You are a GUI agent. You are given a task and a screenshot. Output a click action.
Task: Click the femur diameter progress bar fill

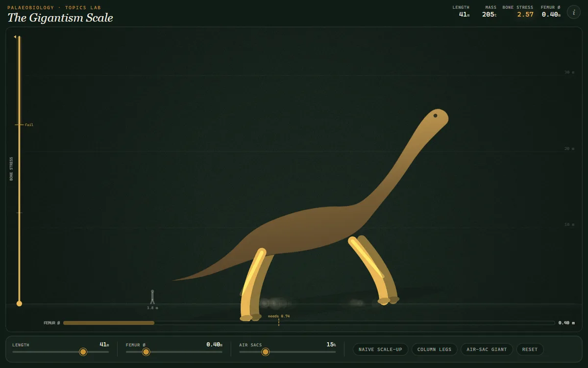pyautogui.click(x=109, y=323)
